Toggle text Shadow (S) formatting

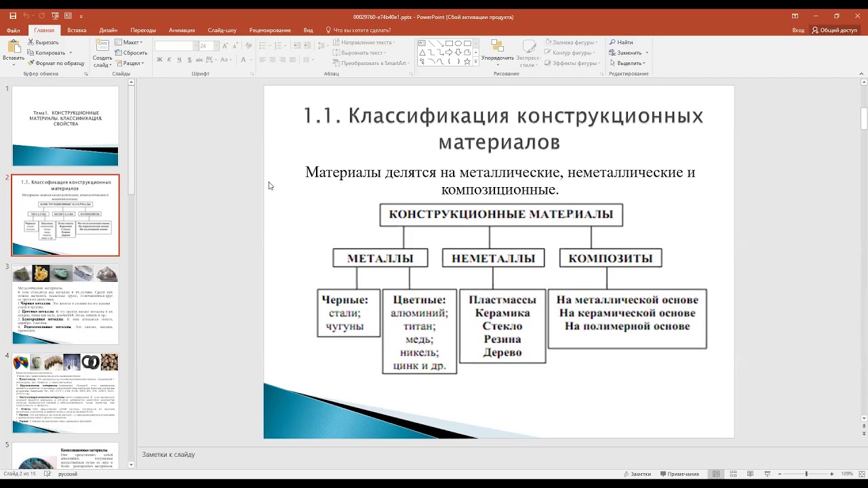click(x=189, y=60)
